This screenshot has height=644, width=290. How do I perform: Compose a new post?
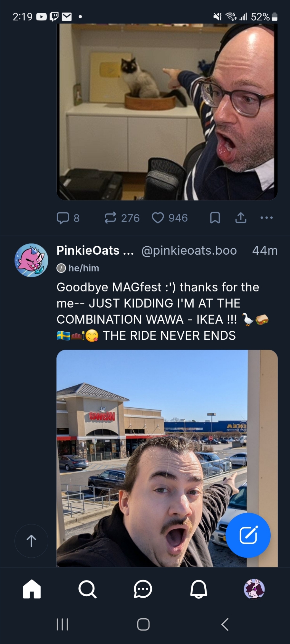248,535
